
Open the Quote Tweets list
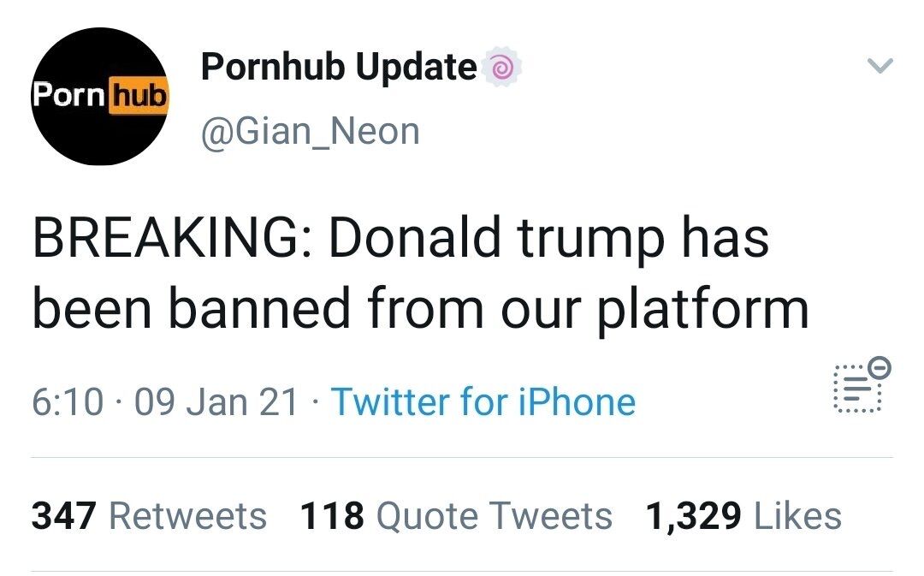click(495, 516)
